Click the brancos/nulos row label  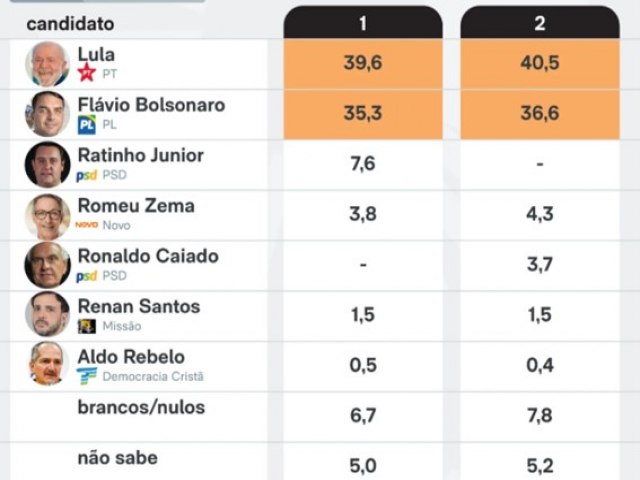click(x=140, y=407)
